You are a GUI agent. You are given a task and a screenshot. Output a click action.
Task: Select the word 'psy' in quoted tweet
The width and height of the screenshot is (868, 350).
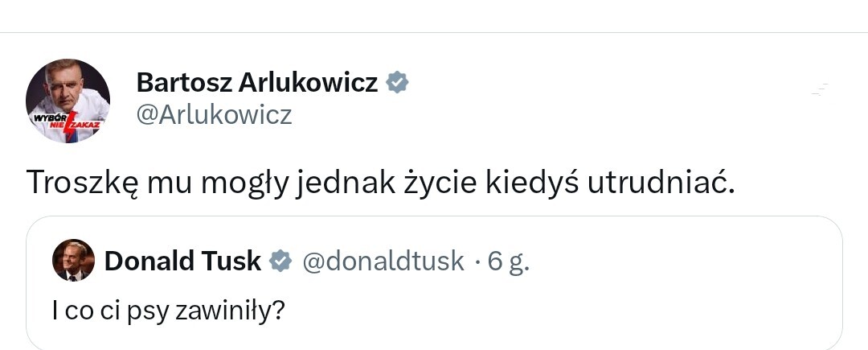coord(149,310)
